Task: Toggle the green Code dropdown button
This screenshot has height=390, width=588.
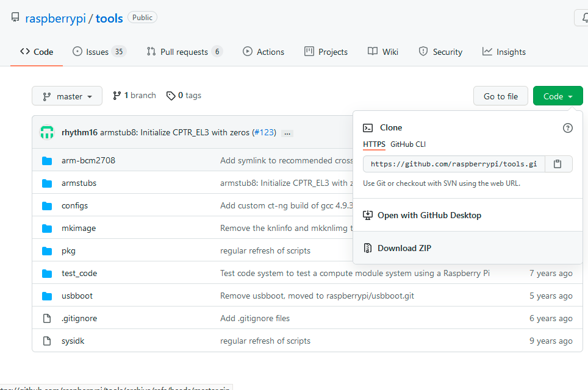Action: coord(558,96)
